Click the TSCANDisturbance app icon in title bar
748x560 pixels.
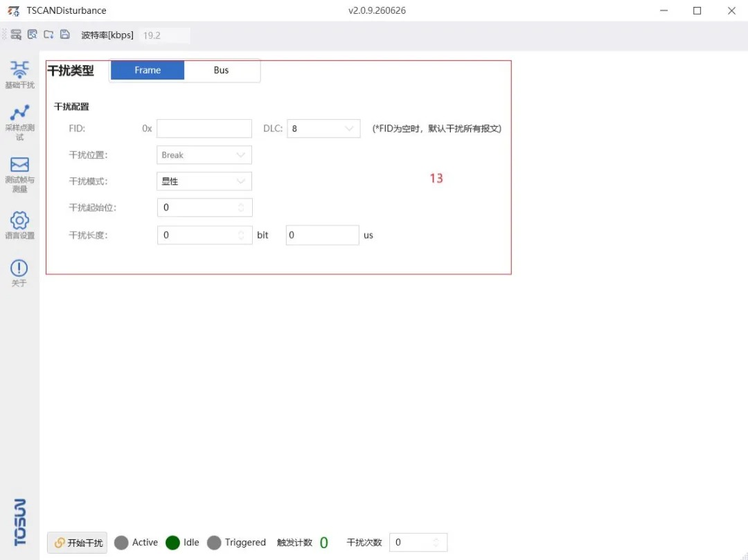click(13, 10)
